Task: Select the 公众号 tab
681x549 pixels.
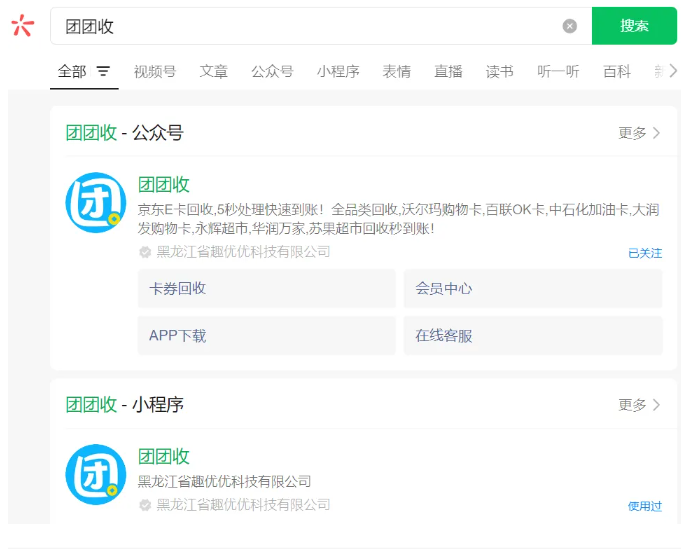Action: 272,72
